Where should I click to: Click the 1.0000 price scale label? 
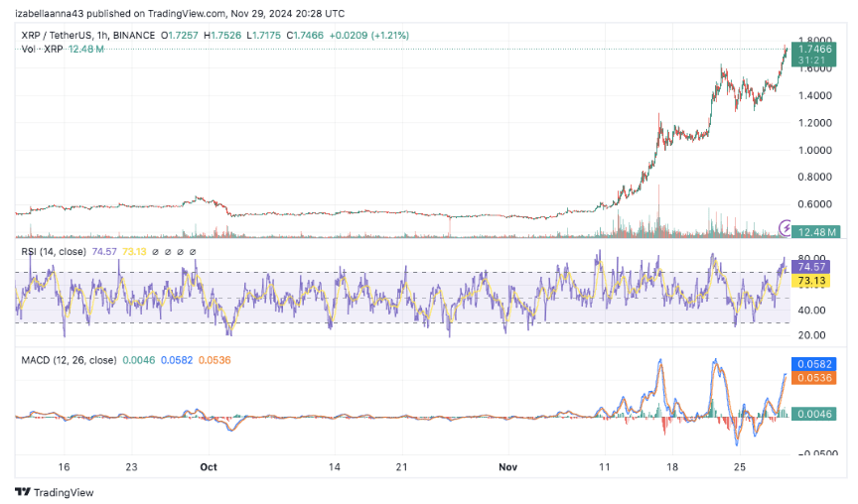point(814,150)
